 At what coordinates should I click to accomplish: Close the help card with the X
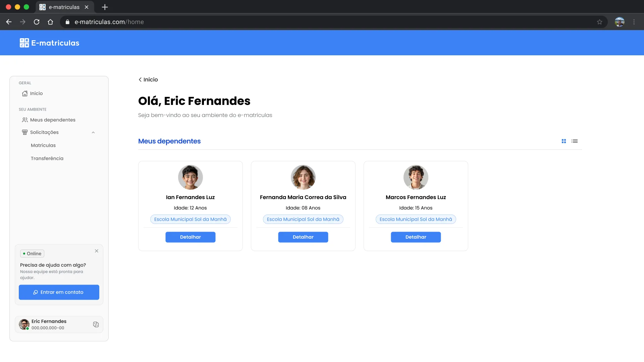(x=97, y=251)
